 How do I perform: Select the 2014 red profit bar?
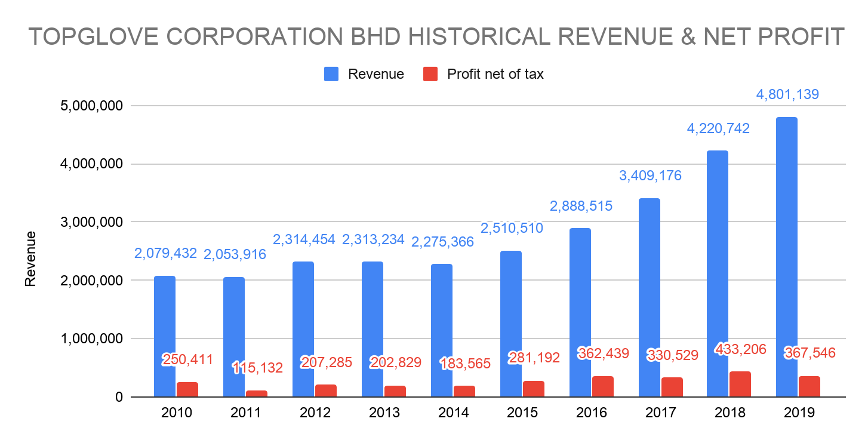[x=464, y=392]
